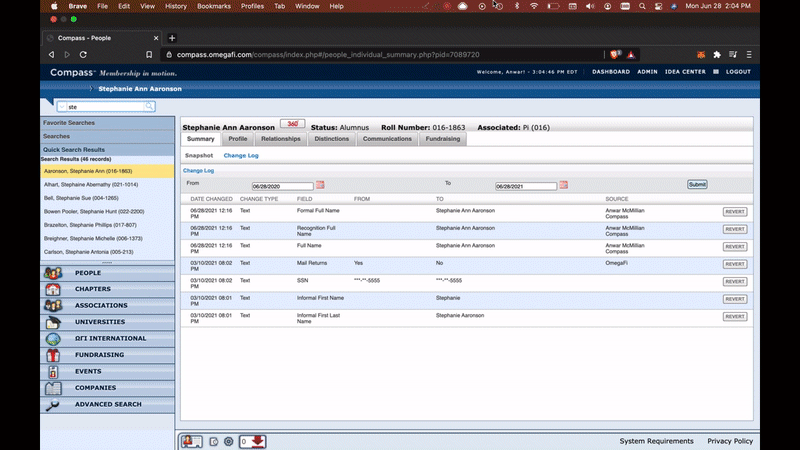
Task: Revert the Formal Full Name change
Action: click(x=735, y=212)
